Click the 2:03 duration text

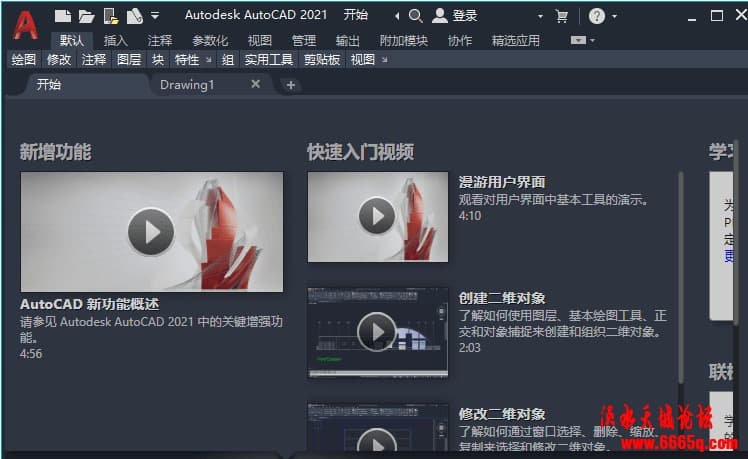point(470,347)
